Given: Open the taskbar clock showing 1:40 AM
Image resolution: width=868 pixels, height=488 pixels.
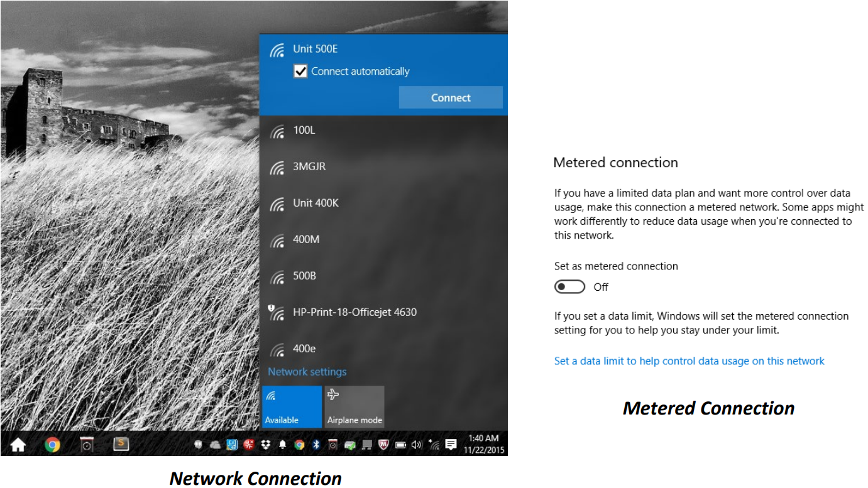Looking at the screenshot, I should tap(483, 444).
